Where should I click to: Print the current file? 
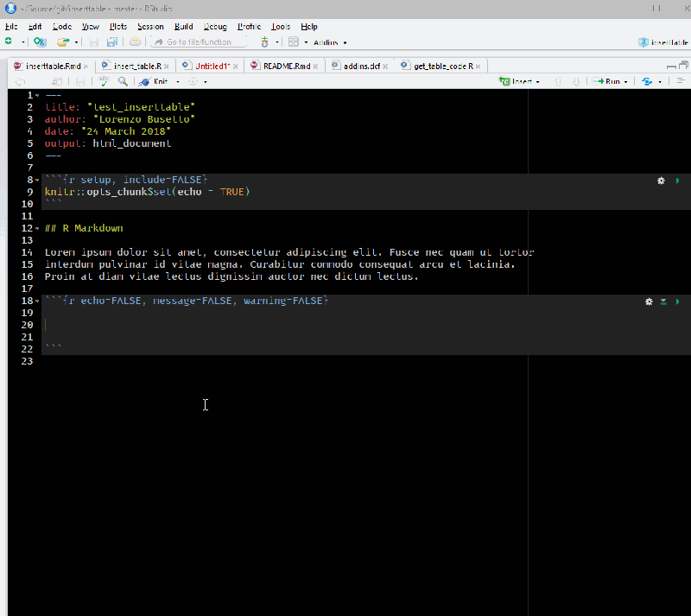click(135, 41)
